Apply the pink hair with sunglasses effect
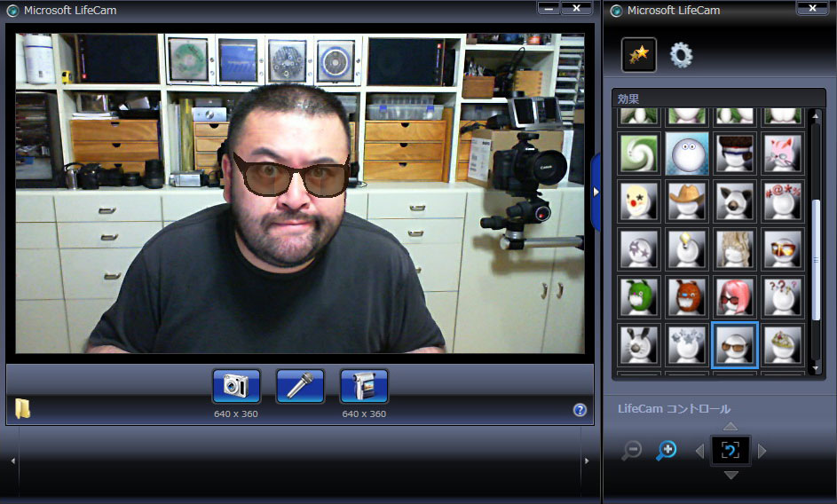The width and height of the screenshot is (837, 504). 735,297
